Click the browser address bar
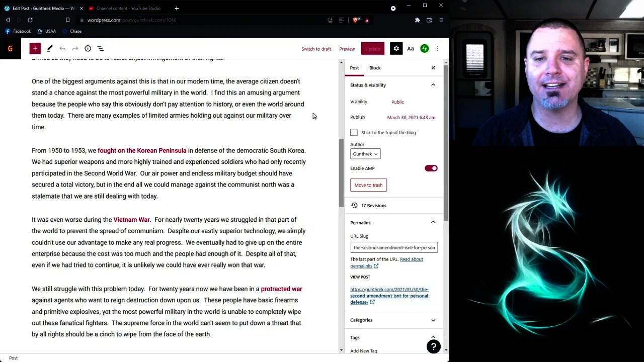The width and height of the screenshot is (644, 362). [201, 20]
